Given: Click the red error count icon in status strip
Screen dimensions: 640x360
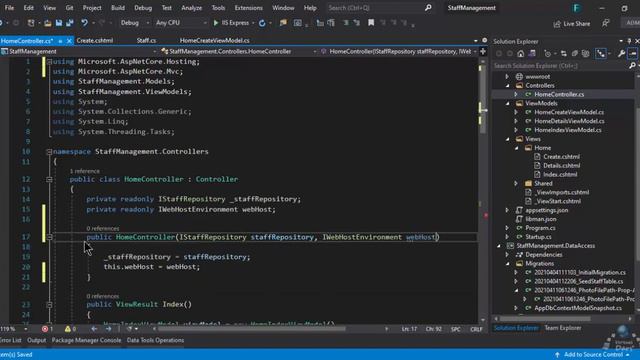Looking at the screenshot, I should click(45, 329).
